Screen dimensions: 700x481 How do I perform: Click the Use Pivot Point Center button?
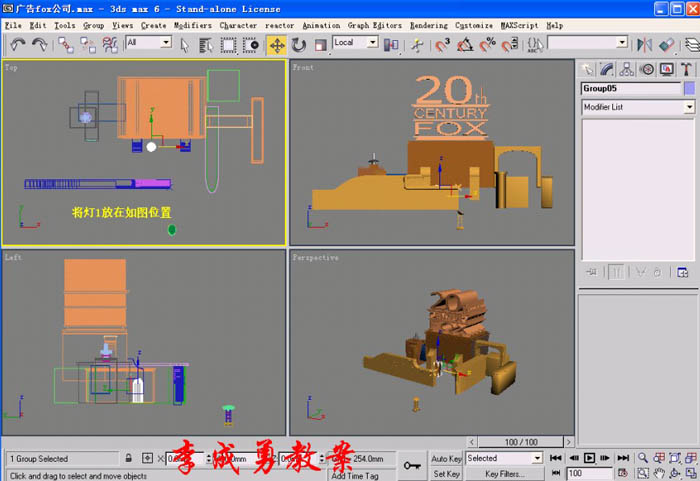pyautogui.click(x=391, y=45)
